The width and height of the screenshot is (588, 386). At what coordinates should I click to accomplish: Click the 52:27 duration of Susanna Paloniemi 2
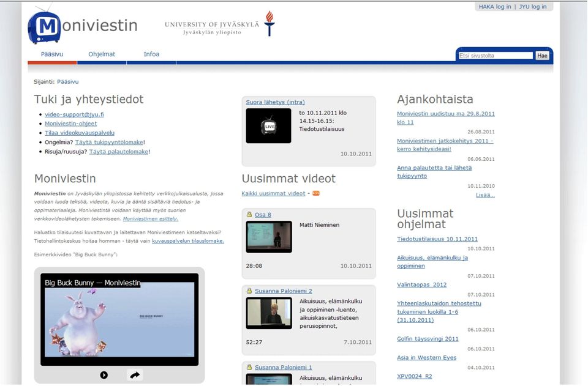click(x=254, y=342)
